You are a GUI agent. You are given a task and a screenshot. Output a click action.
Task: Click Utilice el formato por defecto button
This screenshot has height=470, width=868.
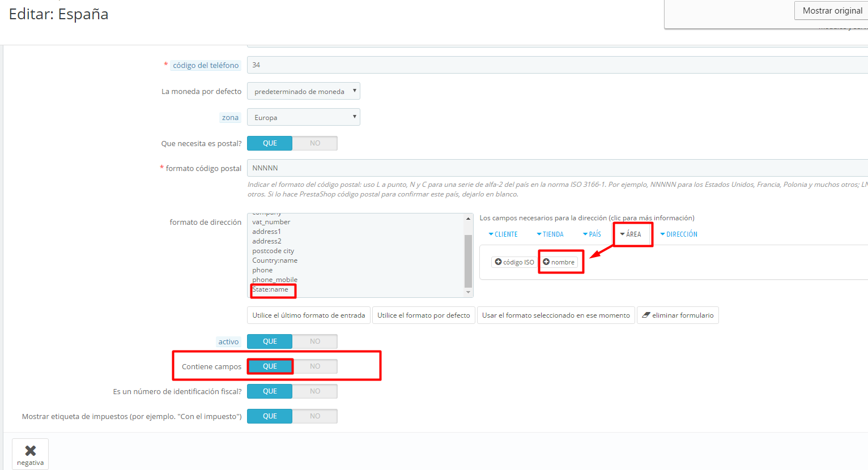point(424,315)
